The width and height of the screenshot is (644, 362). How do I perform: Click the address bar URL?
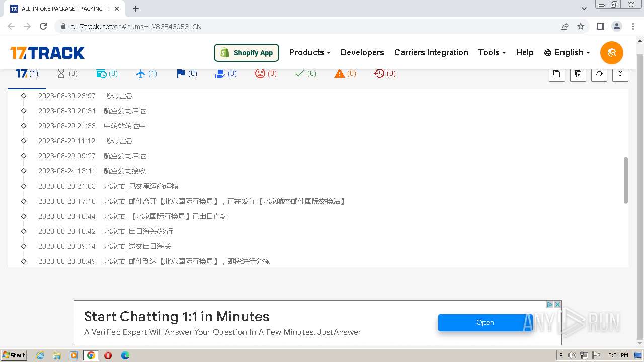pyautogui.click(x=136, y=27)
